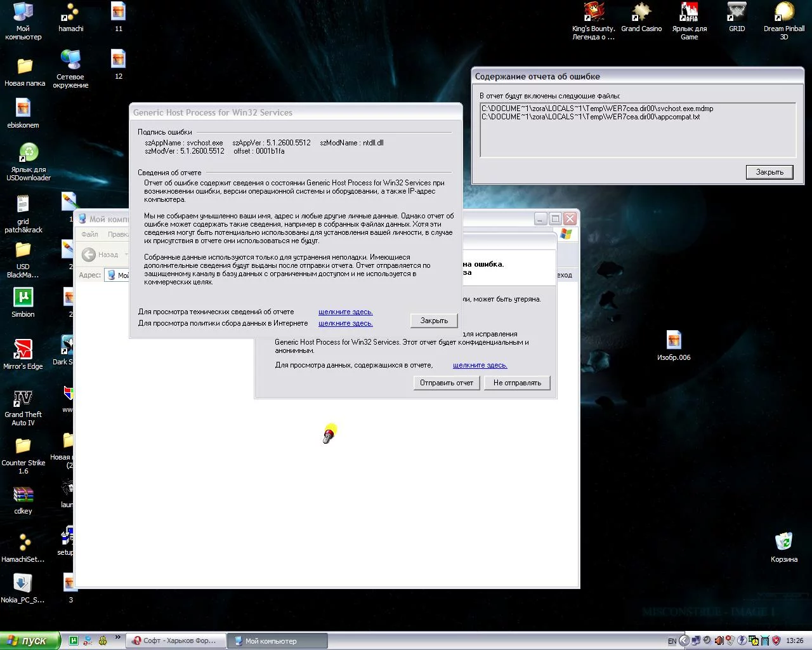Open the Simbion uTorrent shortcut
The image size is (812, 650).
pyautogui.click(x=23, y=298)
